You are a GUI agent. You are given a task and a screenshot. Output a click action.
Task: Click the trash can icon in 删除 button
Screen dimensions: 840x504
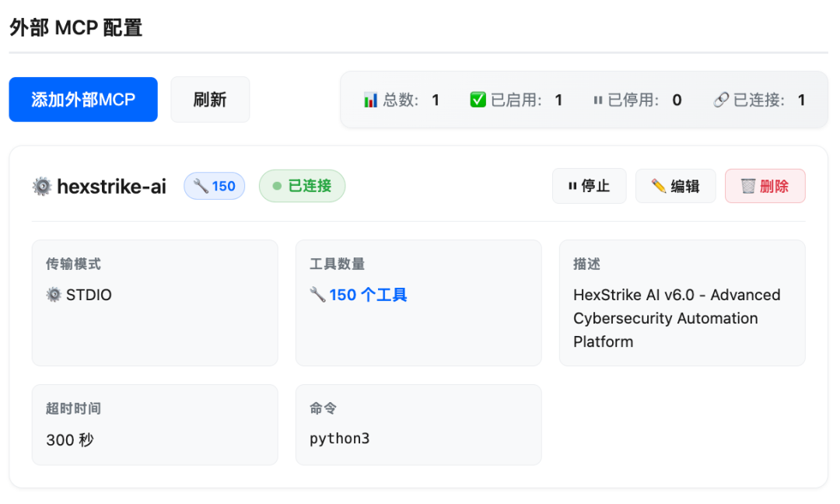coord(748,186)
